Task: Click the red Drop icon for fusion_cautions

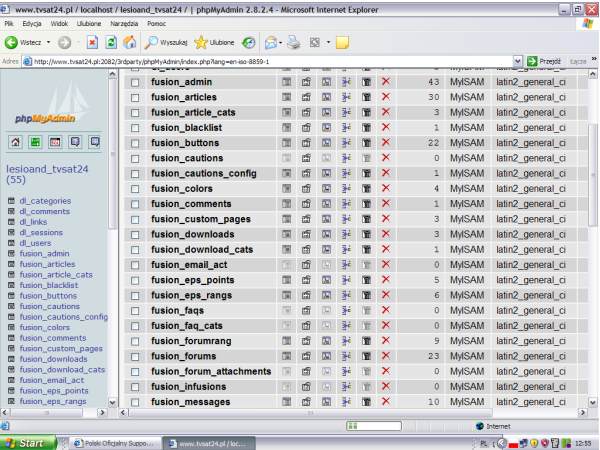Action: tap(386, 158)
